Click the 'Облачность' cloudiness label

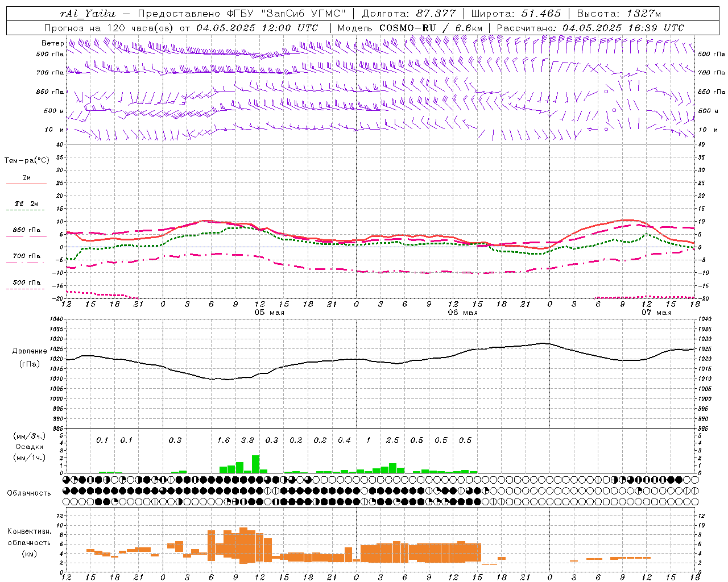tap(29, 493)
